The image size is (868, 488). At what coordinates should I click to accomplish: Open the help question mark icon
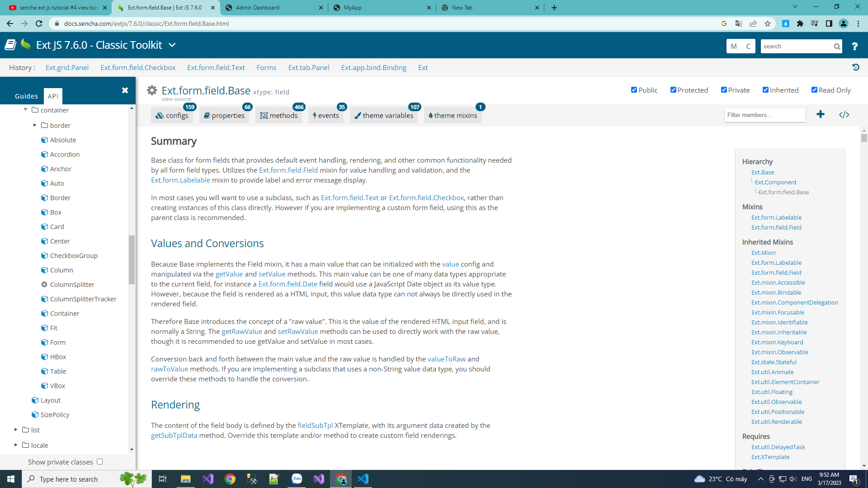pos(854,46)
